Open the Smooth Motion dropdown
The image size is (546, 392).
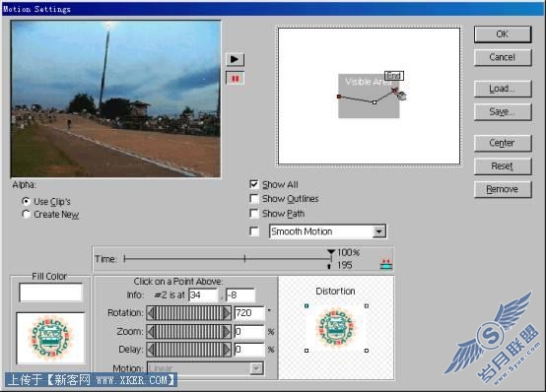[378, 231]
